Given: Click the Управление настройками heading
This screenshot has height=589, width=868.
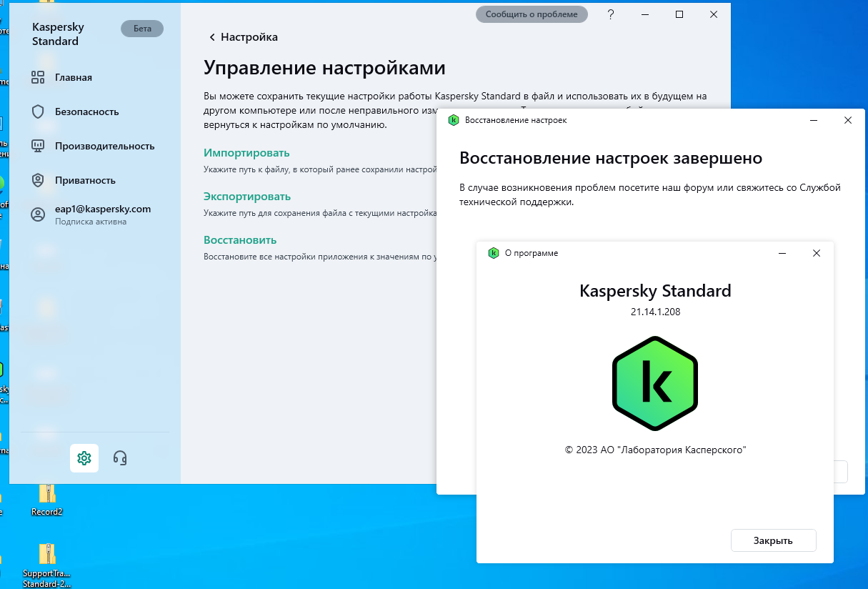Looking at the screenshot, I should 324,68.
